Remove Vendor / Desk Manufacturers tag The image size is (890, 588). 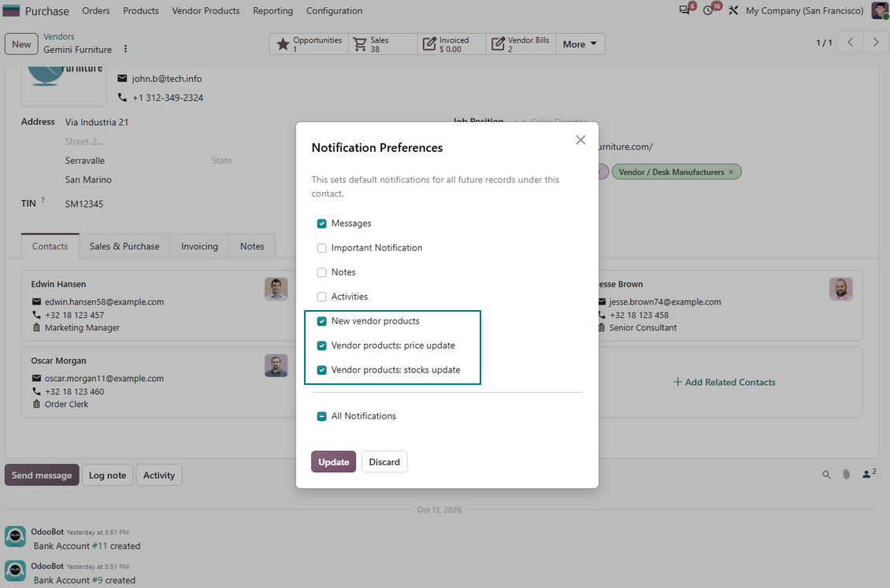click(731, 172)
